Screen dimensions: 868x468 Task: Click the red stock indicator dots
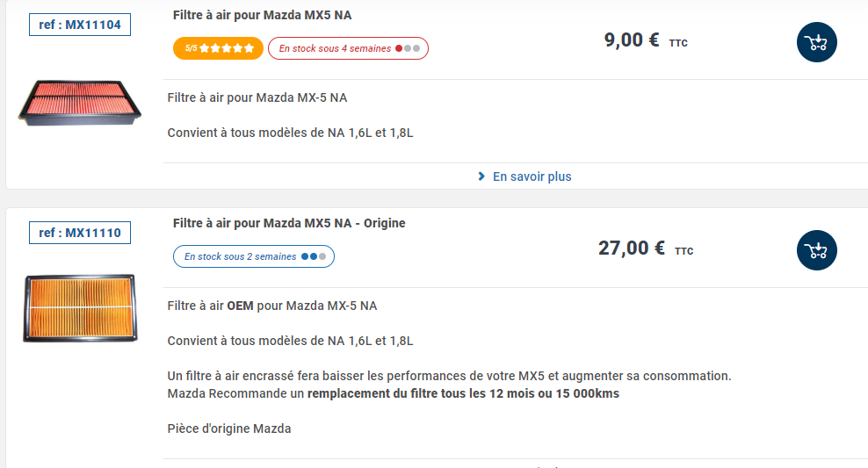408,48
